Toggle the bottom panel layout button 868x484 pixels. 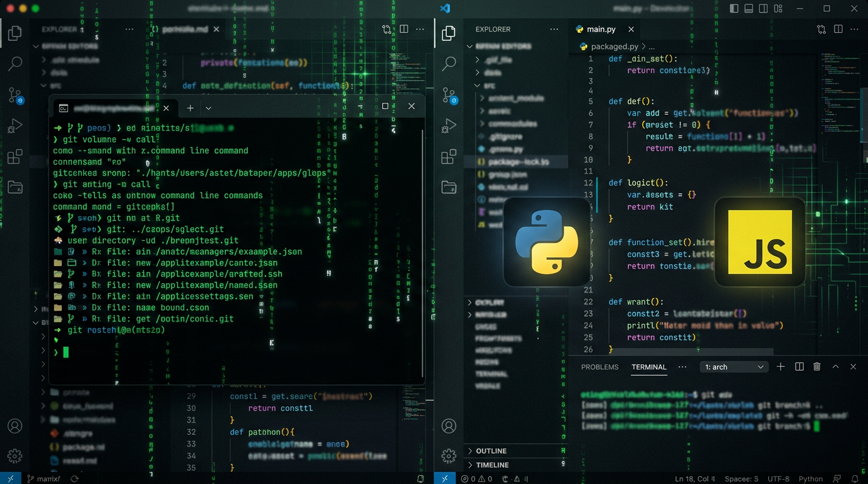[x=749, y=9]
